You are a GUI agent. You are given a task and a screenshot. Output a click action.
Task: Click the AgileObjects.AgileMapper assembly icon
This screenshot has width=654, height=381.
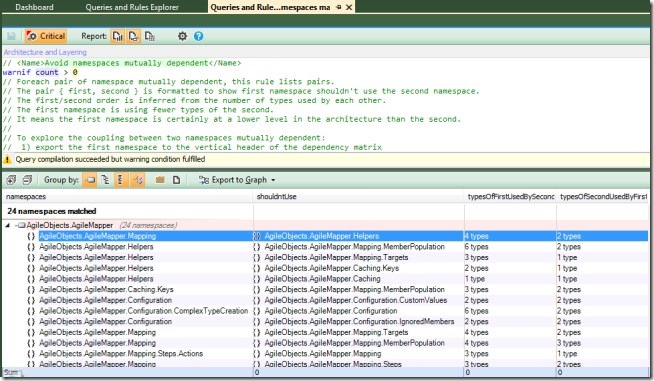[x=20, y=225]
